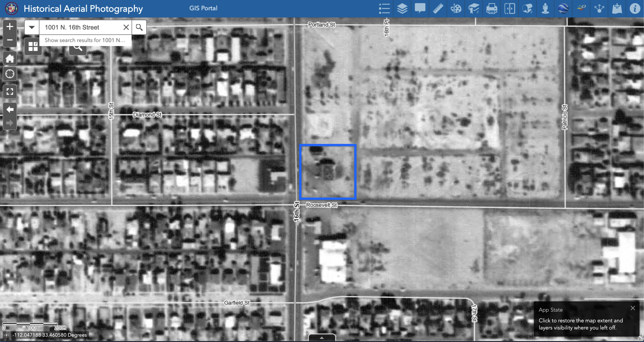
Task: Open the basemap gallery grid icon
Action: 33,47
